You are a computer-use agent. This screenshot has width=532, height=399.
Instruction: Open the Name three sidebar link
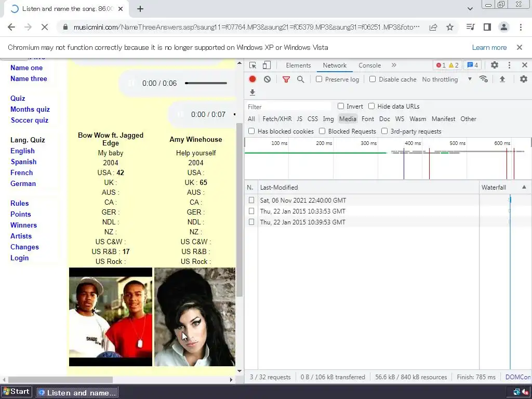29,79
